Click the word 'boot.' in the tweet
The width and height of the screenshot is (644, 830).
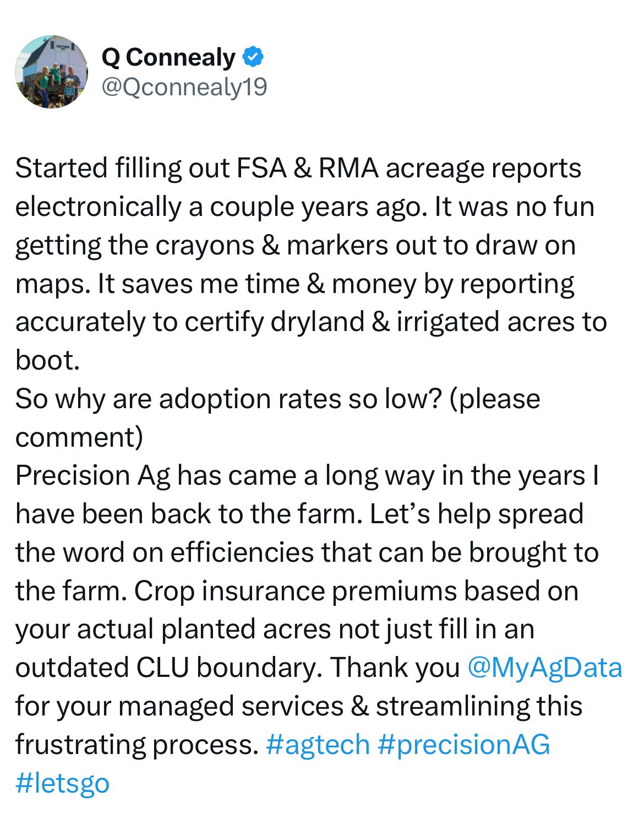48,361
